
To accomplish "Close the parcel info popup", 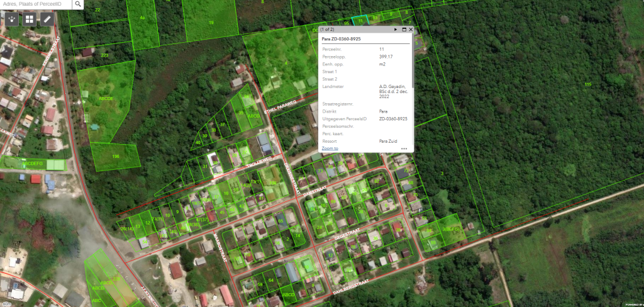I will click(x=411, y=29).
